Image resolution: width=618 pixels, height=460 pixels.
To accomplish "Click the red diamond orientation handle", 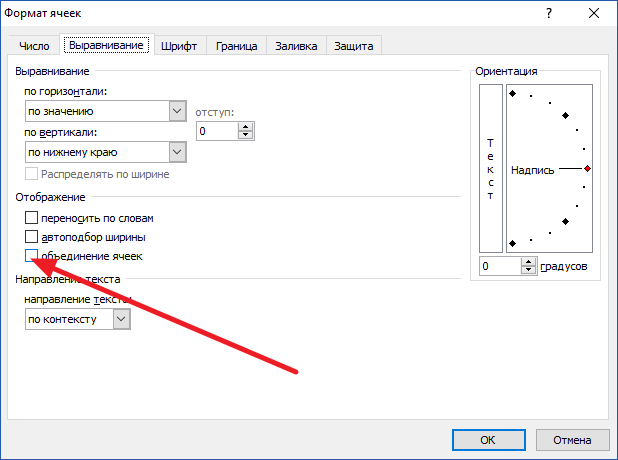I will pyautogui.click(x=587, y=169).
